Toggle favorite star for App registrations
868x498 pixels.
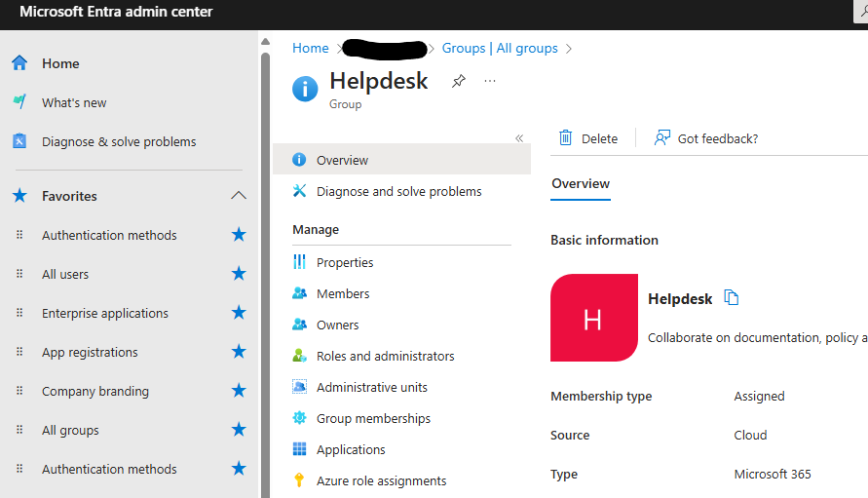239,352
